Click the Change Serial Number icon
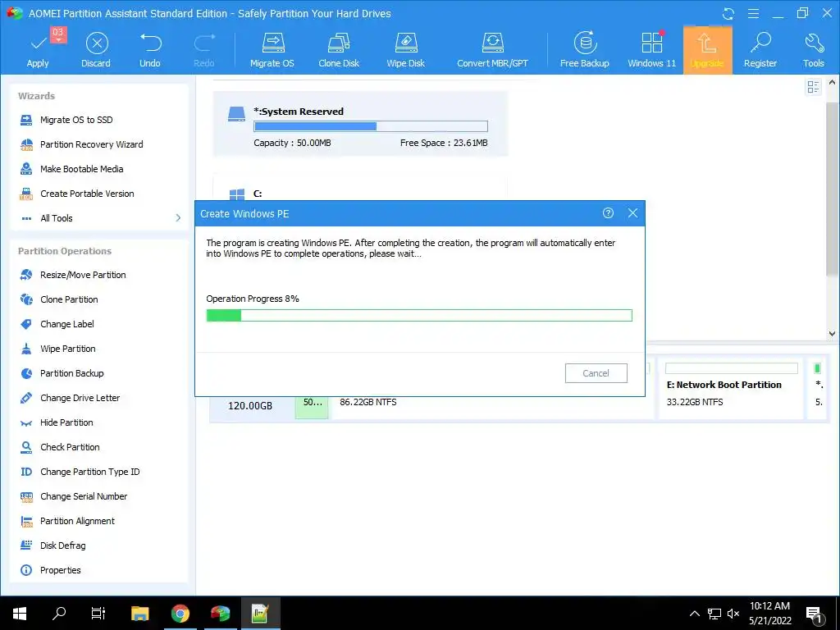The height and width of the screenshot is (630, 840). [26, 496]
